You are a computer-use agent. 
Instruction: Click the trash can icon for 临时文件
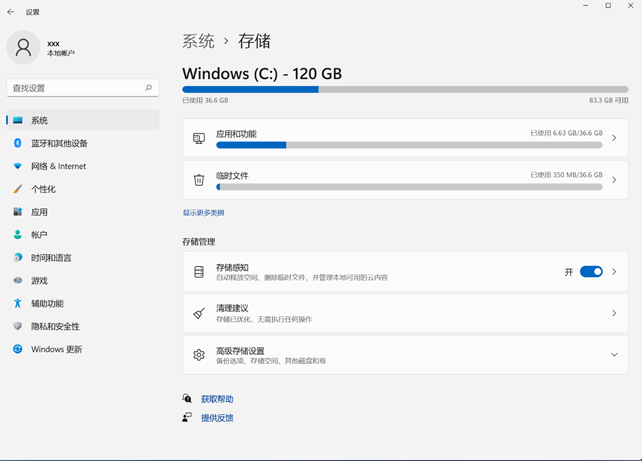[199, 180]
